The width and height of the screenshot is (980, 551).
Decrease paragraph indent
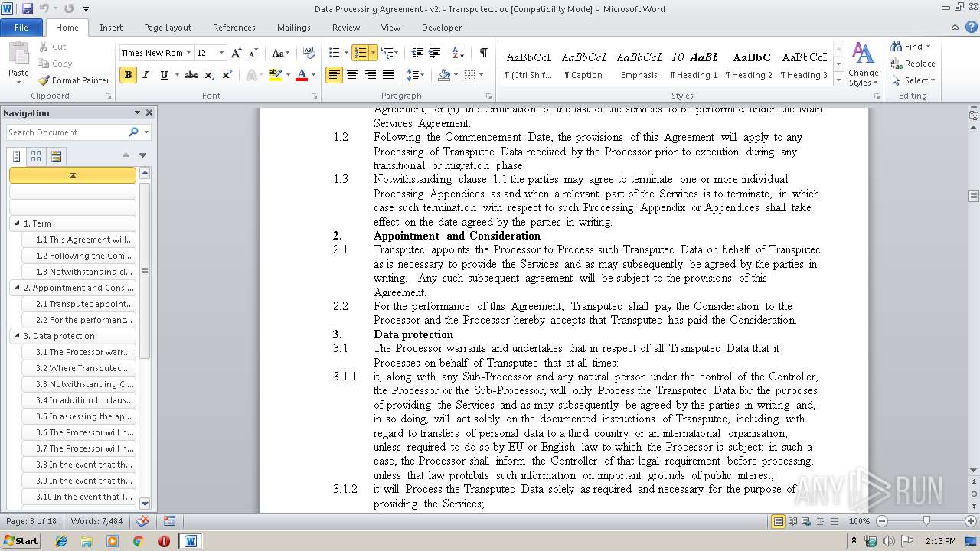pyautogui.click(x=417, y=53)
